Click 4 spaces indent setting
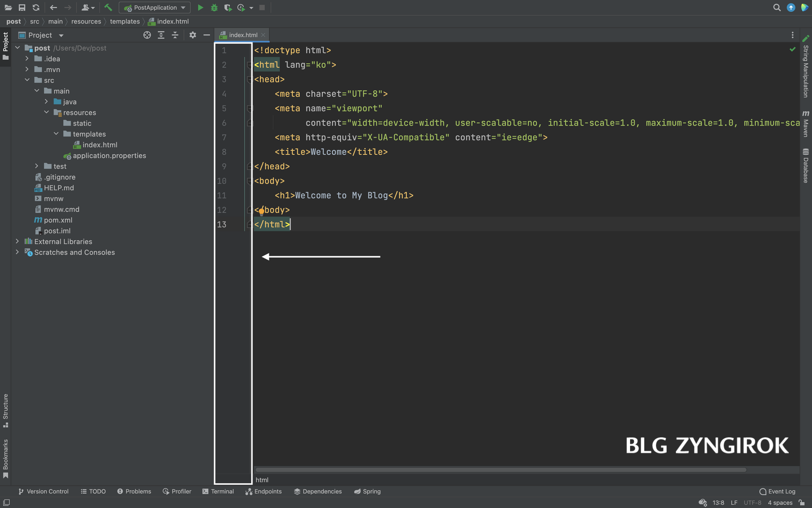Image resolution: width=812 pixels, height=508 pixels. pos(780,503)
